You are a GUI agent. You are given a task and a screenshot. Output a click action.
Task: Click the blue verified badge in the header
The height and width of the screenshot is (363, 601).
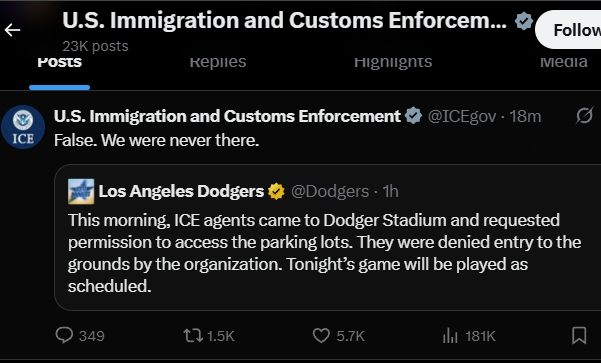click(524, 21)
